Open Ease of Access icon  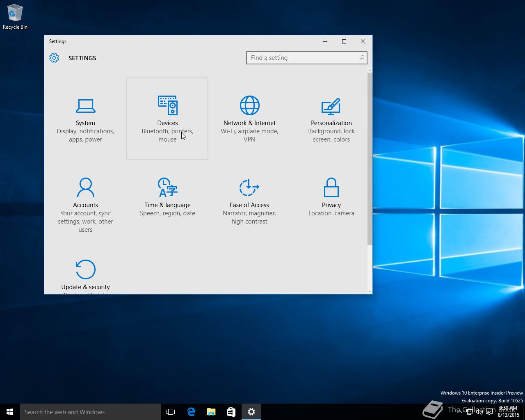(249, 187)
